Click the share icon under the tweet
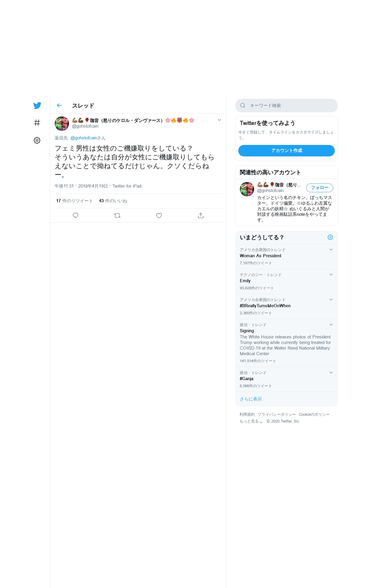 (x=201, y=216)
